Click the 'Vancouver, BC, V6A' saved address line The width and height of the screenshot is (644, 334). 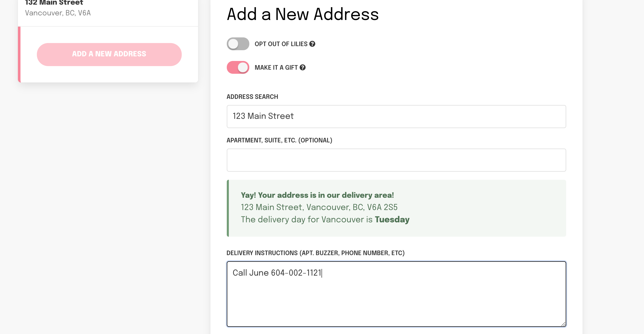tap(58, 13)
